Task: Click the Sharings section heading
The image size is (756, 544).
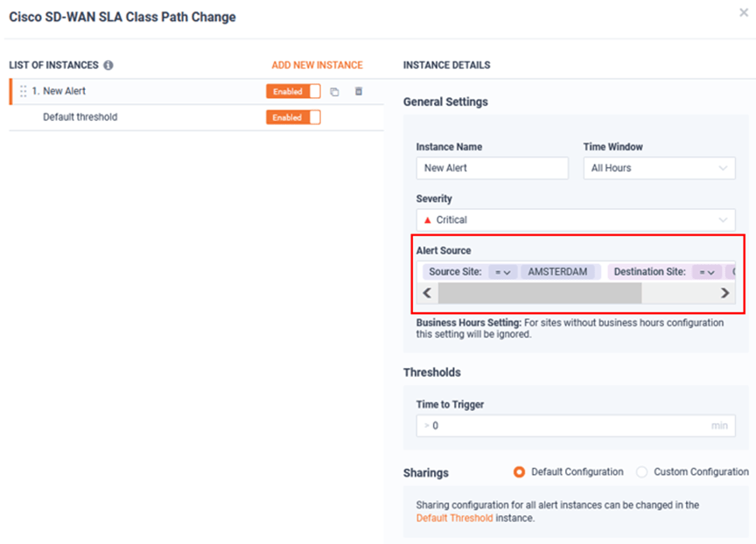Action: [x=426, y=472]
